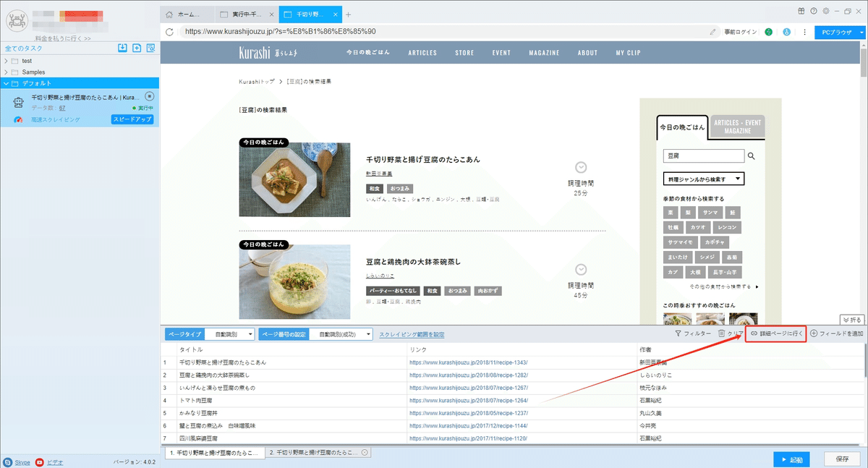This screenshot has width=868, height=468.
Task: Open the ARTICLES・EVENT MAGAZINE sidebar tab
Action: [736, 127]
